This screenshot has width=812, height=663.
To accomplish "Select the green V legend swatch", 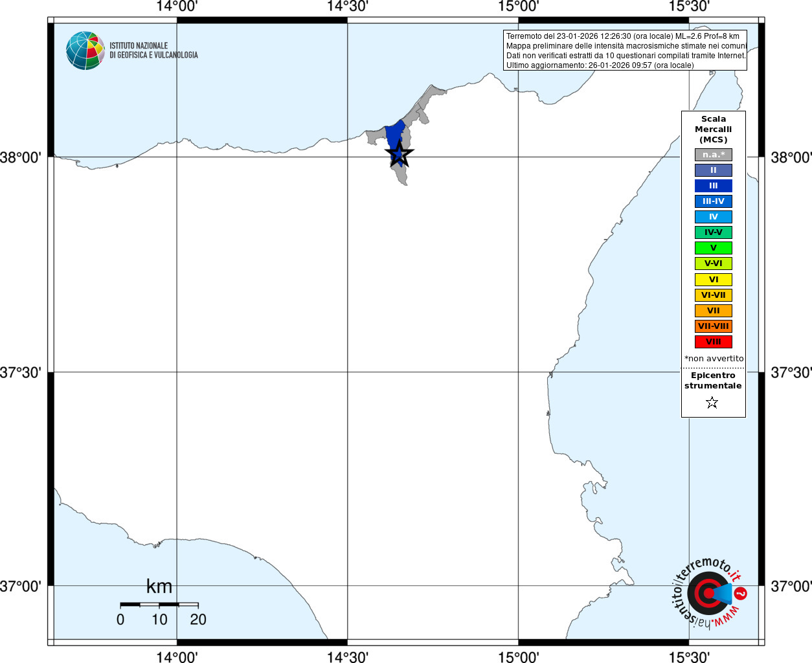I will [x=714, y=248].
